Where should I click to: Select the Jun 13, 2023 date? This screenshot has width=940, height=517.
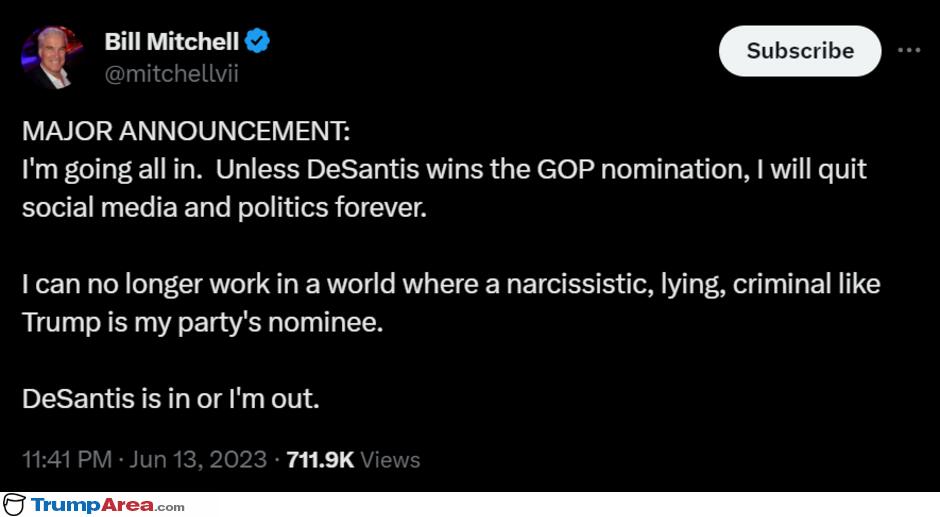pos(198,460)
